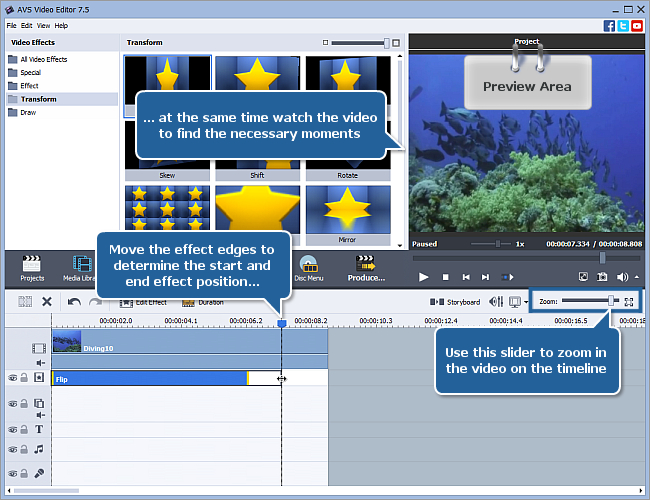Switch to Storyboard view
Viewport: 650px width, 500px height.
[x=455, y=302]
